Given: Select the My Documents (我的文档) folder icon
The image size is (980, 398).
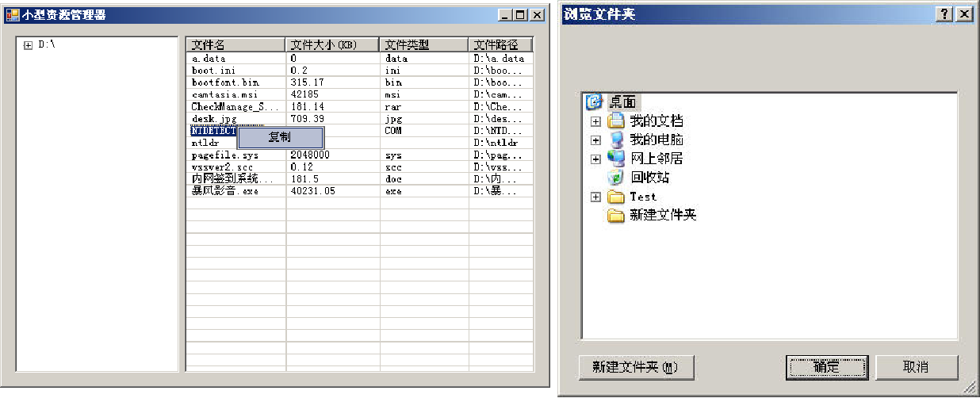Looking at the screenshot, I should (616, 121).
